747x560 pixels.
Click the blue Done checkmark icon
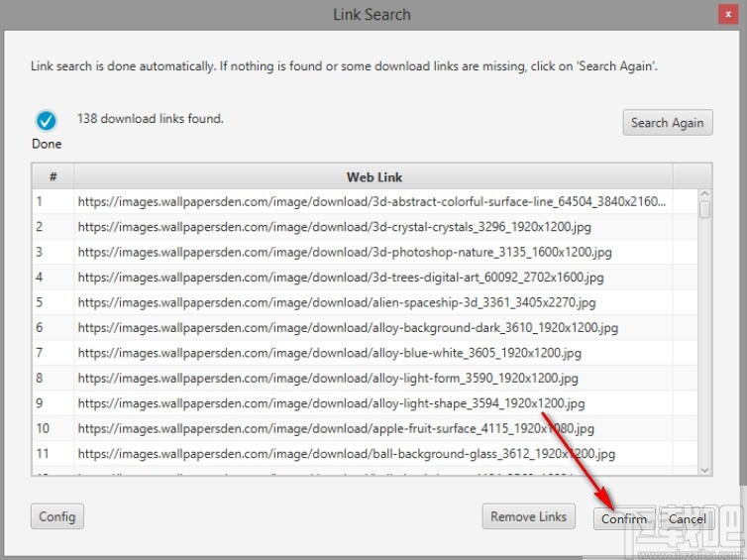coord(46,121)
